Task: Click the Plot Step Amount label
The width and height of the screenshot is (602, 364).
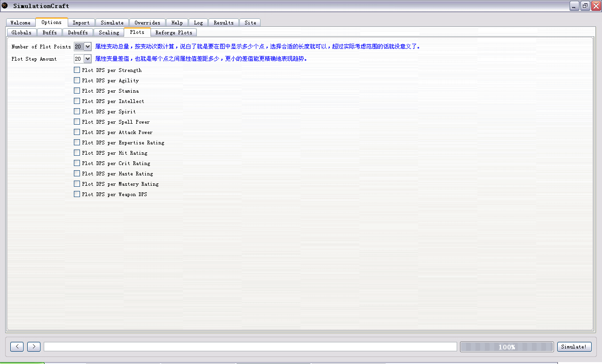Action: pyautogui.click(x=34, y=59)
